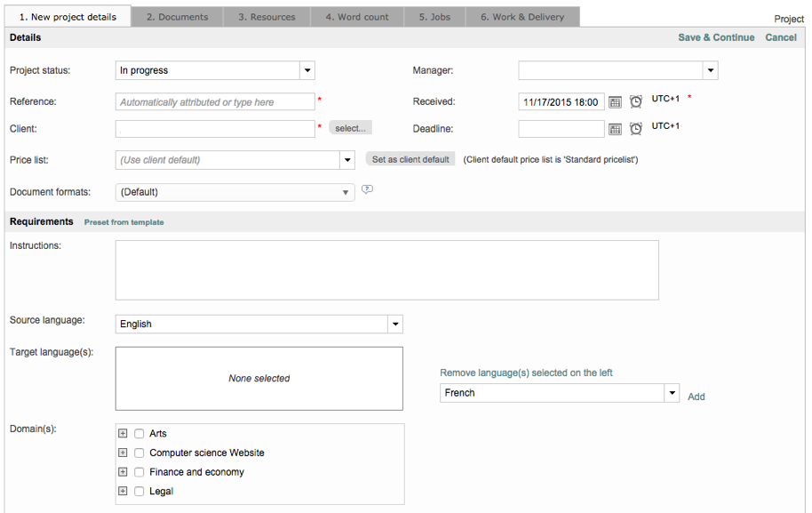Screen dimensions: 812x513
Task: Open the calendar picker for Deadline
Action: coord(615,129)
